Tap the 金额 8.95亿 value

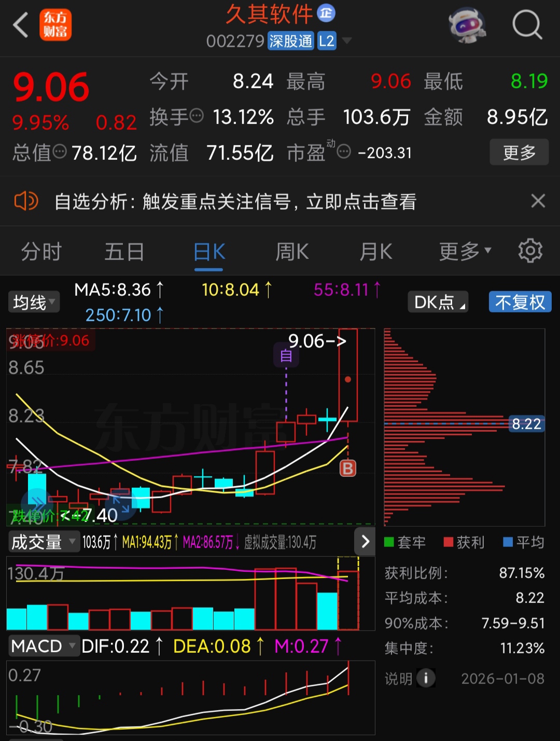coord(517,117)
